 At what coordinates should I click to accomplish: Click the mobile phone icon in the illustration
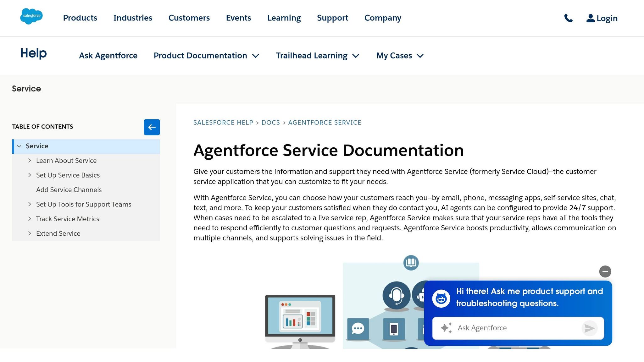pos(394,329)
